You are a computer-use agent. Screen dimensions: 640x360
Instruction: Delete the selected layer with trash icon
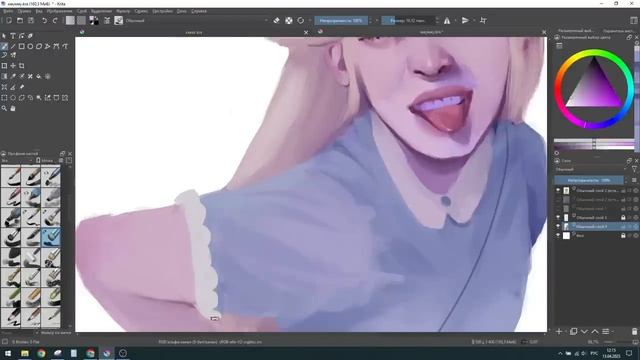634,331
